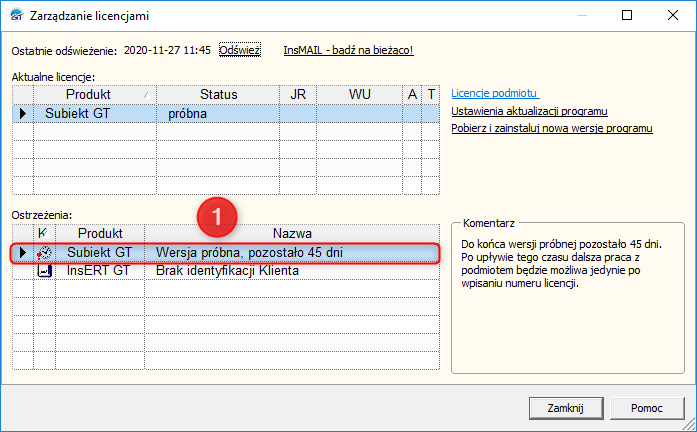697x432 pixels.
Task: Click the 2020-11-27 11:45 refresh timestamp
Action: coord(167,50)
